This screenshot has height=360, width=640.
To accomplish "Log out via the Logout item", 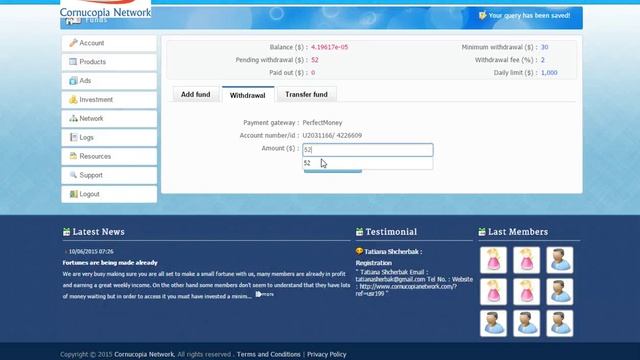I will pos(109,194).
